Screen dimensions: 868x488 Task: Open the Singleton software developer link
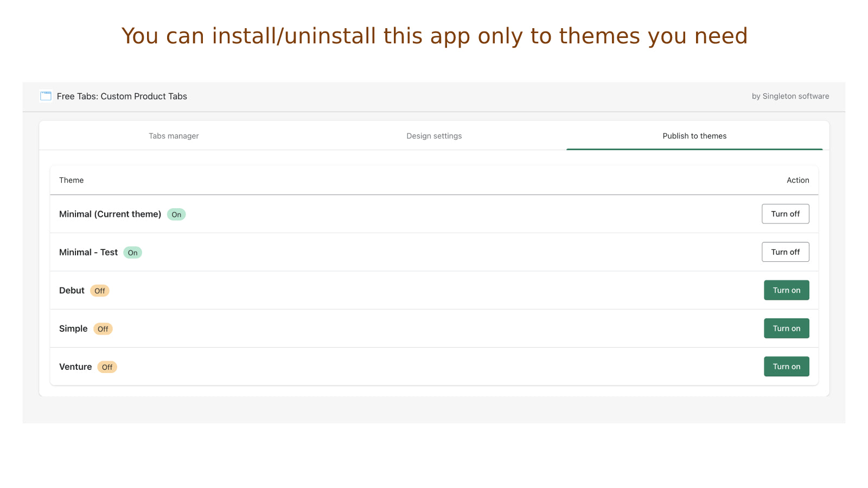(790, 96)
